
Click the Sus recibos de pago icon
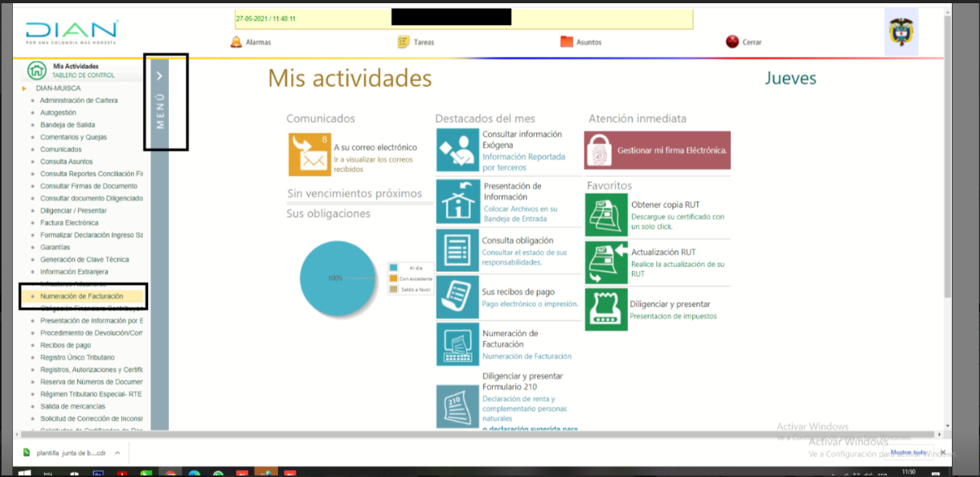pos(457,297)
